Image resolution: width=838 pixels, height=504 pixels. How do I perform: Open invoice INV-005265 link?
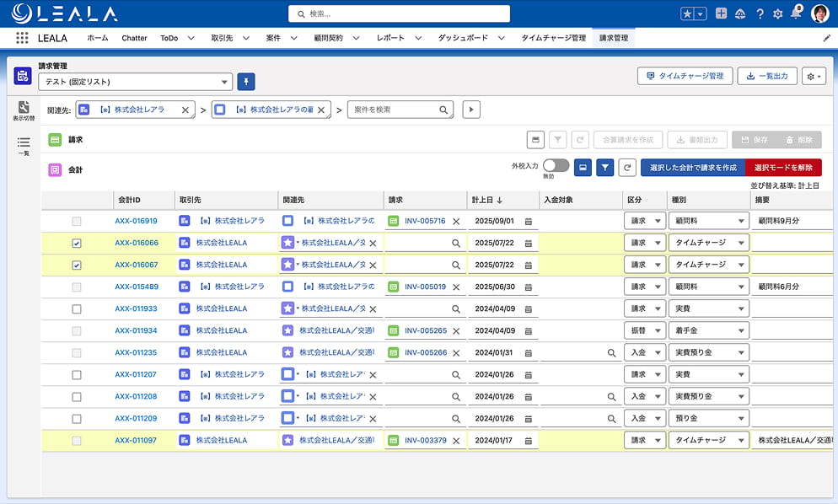[426, 331]
